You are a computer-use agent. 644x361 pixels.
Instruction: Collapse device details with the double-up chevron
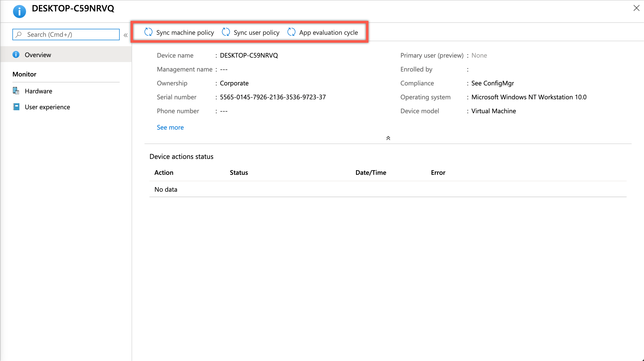point(388,138)
